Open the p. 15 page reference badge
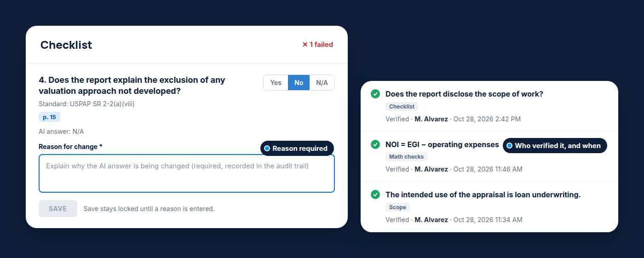 [49, 117]
